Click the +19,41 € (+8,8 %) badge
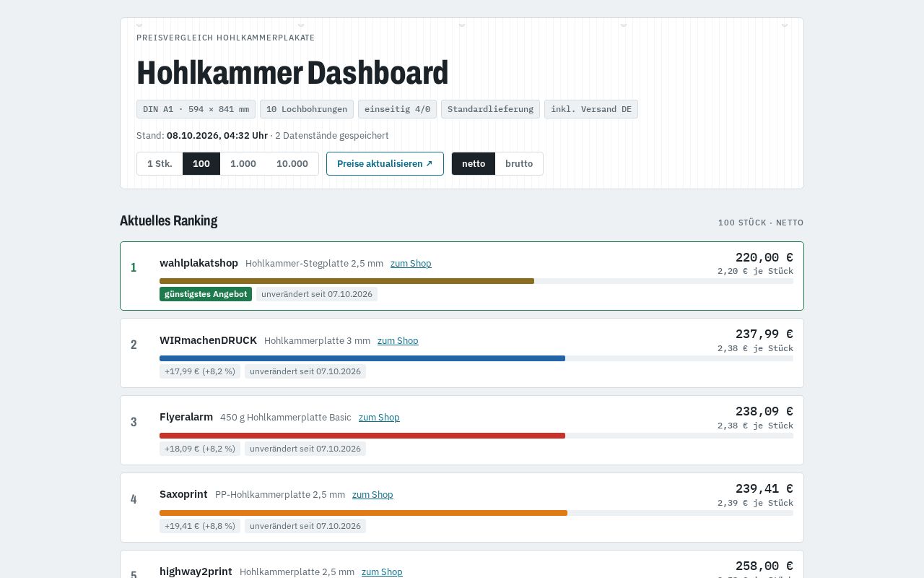The image size is (924, 578). click(x=200, y=526)
